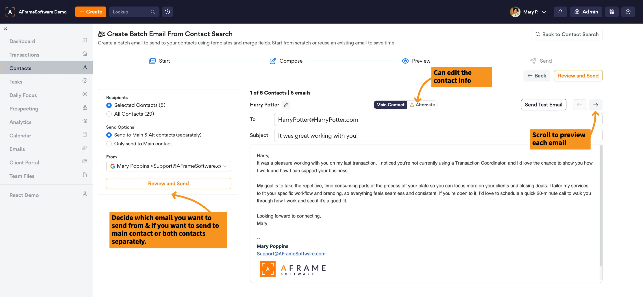The image size is (644, 297).
Task: Click the gift box icon in header
Action: (x=611, y=12)
